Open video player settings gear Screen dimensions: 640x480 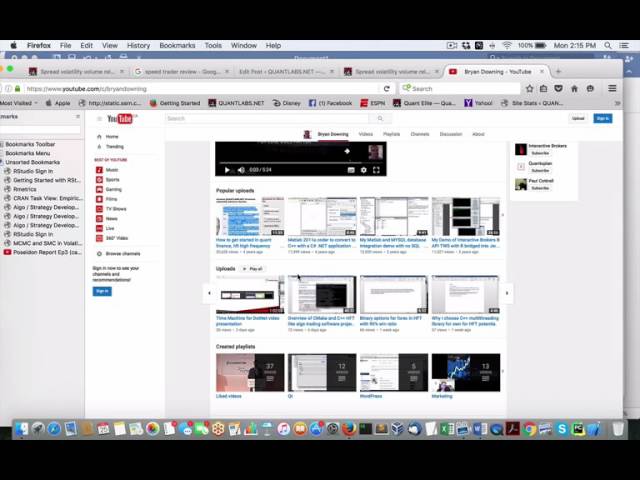pos(363,170)
